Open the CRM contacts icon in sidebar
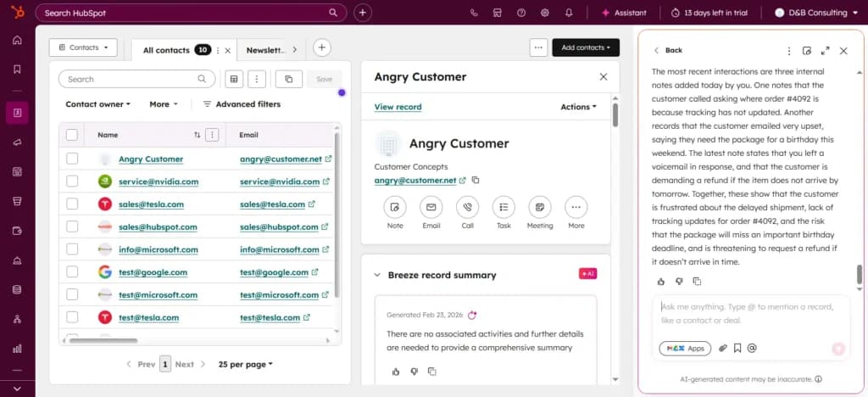This screenshot has height=397, width=868. tap(17, 113)
